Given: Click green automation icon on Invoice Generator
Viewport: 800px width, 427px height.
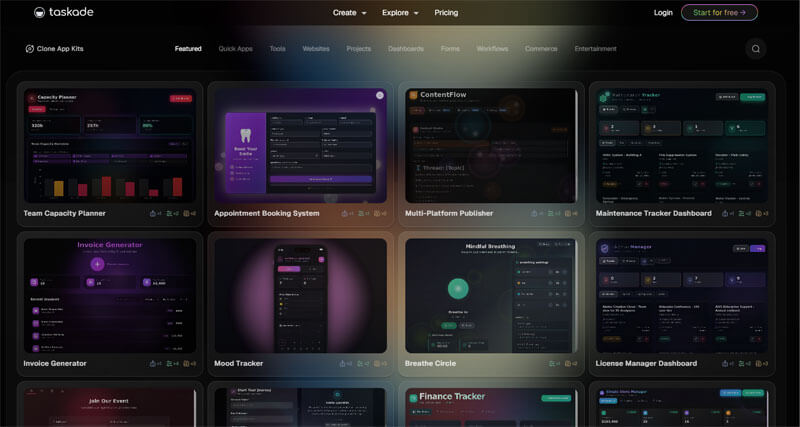Looking at the screenshot, I should [x=170, y=364].
